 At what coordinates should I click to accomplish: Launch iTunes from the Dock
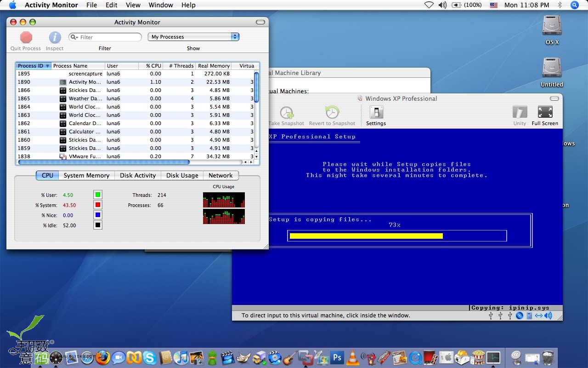point(181,357)
